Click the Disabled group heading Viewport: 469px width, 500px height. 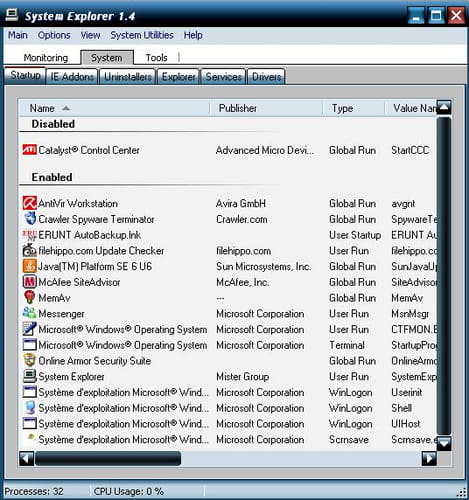(x=53, y=124)
